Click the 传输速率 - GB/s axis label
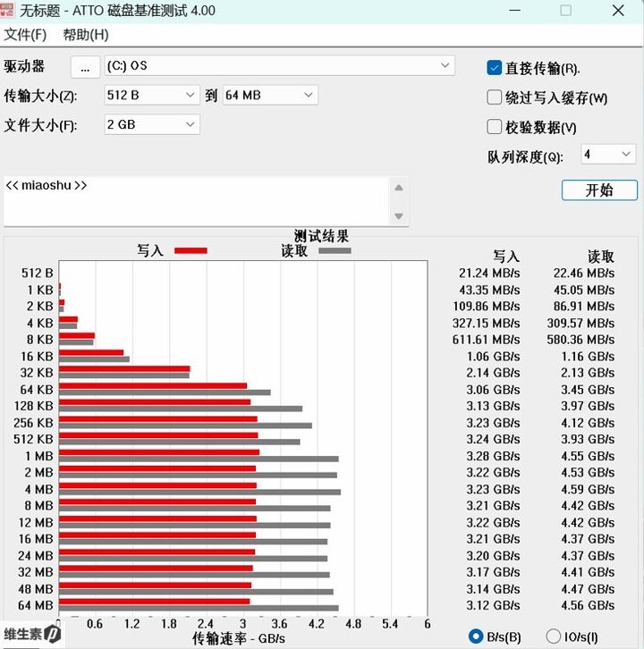 (239, 638)
